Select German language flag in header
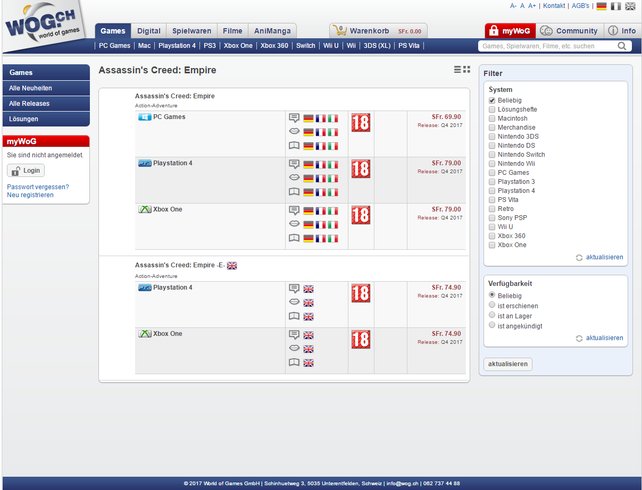Image resolution: width=642 pixels, height=490 pixels. [x=601, y=6]
